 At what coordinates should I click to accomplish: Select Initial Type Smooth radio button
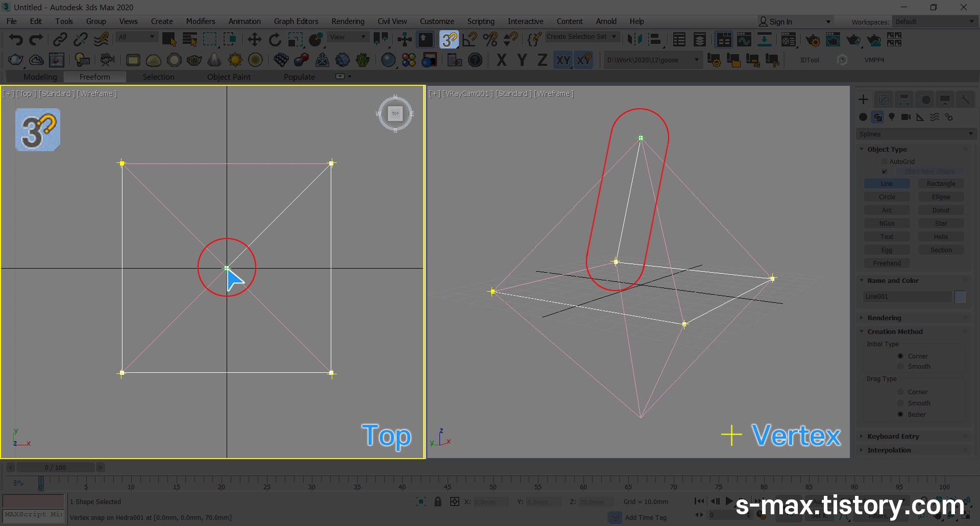[x=900, y=366]
